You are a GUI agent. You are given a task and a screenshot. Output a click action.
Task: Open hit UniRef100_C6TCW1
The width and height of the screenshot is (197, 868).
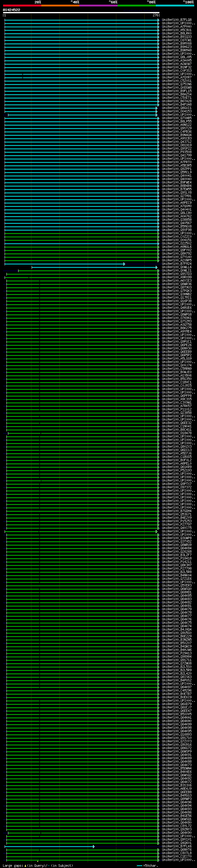(177, 40)
